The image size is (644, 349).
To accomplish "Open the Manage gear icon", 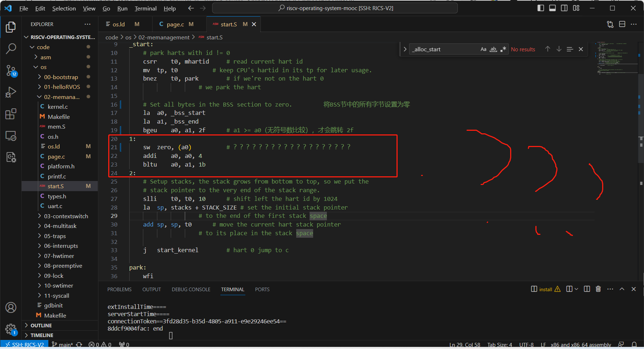I will click(x=11, y=329).
